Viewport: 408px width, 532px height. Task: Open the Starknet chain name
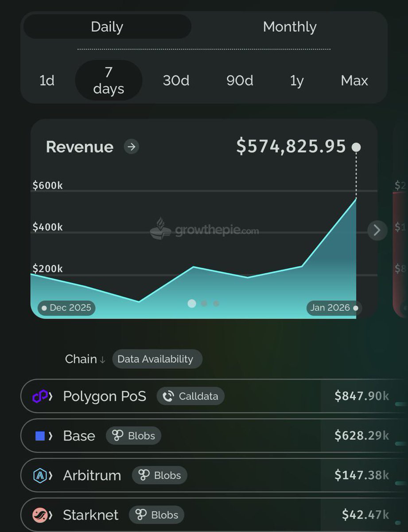point(90,515)
